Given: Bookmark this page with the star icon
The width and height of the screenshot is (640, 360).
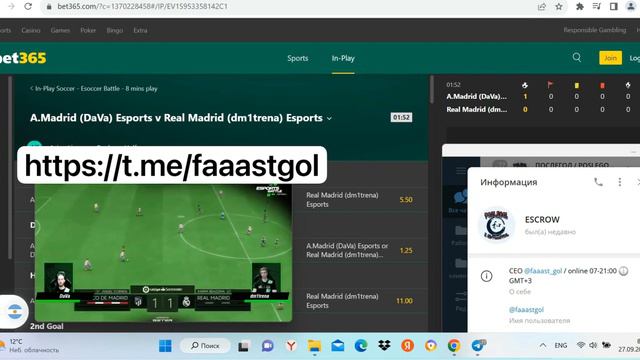Looking at the screenshot, I should (x=559, y=7).
